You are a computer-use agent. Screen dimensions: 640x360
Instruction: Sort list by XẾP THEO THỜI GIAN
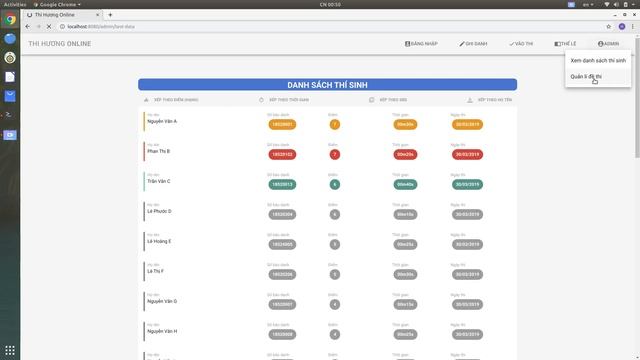[x=284, y=100]
